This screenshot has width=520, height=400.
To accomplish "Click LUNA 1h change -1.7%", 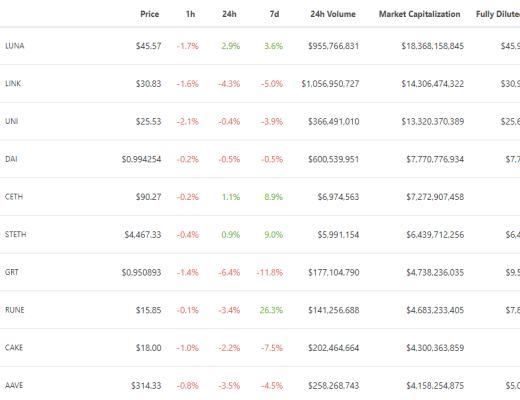I will tap(188, 46).
